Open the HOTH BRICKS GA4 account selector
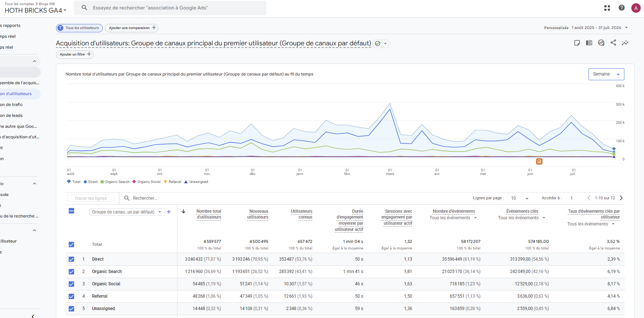The width and height of the screenshot is (644, 318). 36,11
